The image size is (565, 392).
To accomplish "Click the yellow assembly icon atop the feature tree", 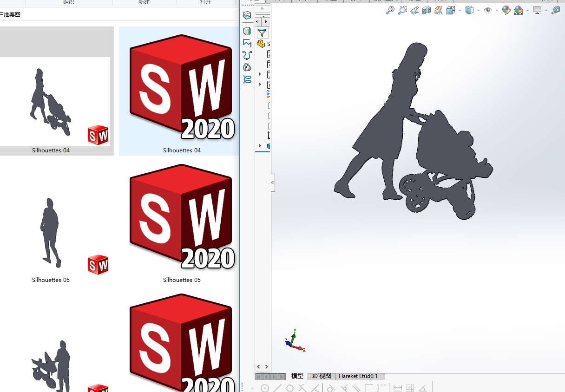I will 260,43.
